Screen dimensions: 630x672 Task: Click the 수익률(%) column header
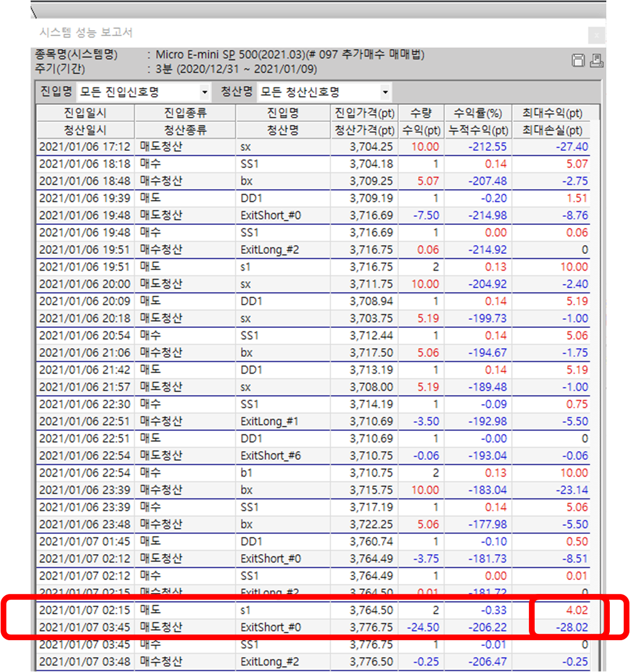[477, 113]
